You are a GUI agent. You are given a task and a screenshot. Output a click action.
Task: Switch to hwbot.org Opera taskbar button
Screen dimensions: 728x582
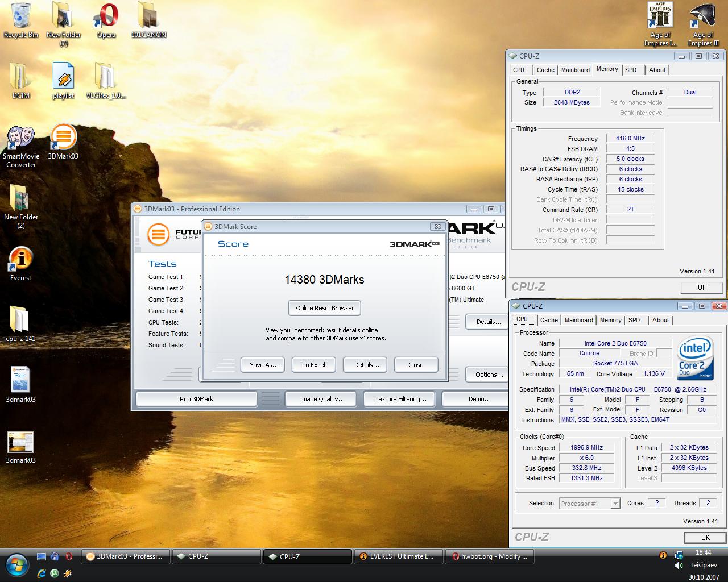click(489, 556)
